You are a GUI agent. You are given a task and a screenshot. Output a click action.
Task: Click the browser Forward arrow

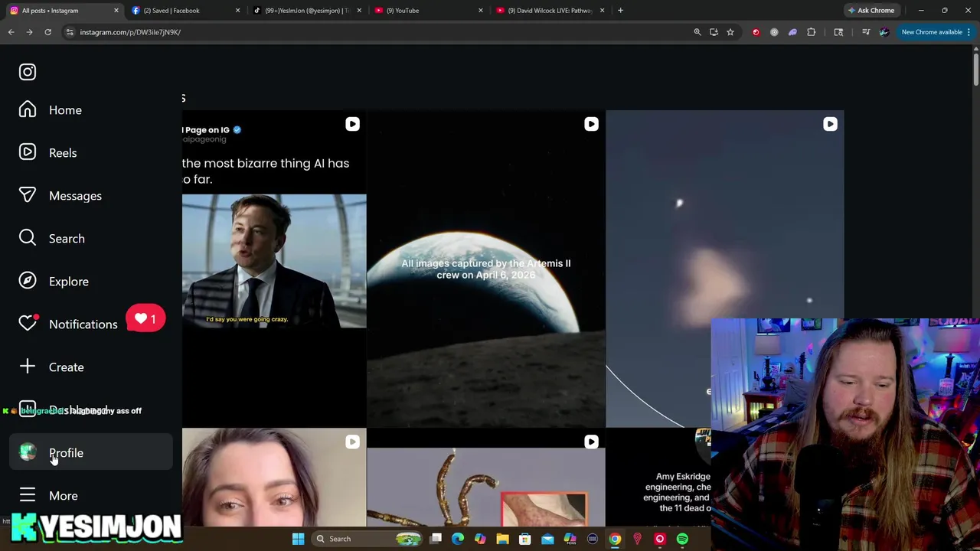pyautogui.click(x=29, y=32)
